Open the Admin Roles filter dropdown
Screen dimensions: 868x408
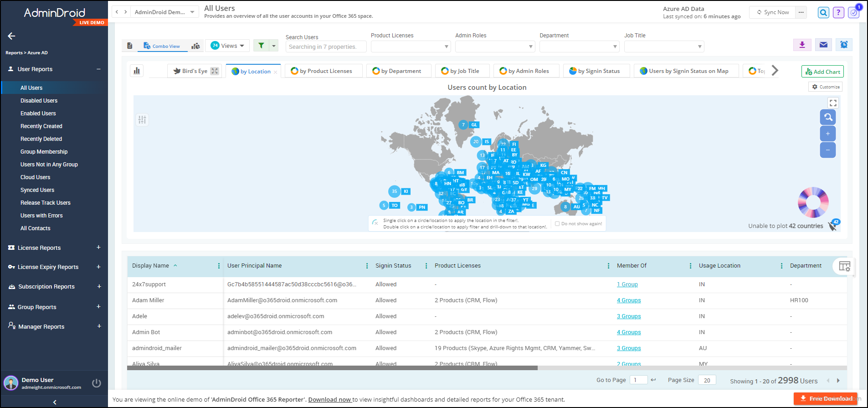(495, 46)
